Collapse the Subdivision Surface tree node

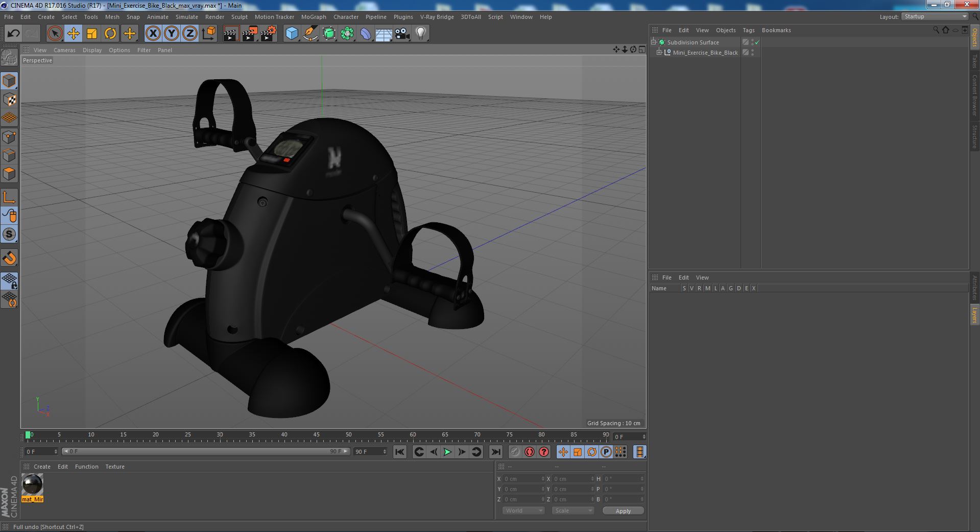654,42
